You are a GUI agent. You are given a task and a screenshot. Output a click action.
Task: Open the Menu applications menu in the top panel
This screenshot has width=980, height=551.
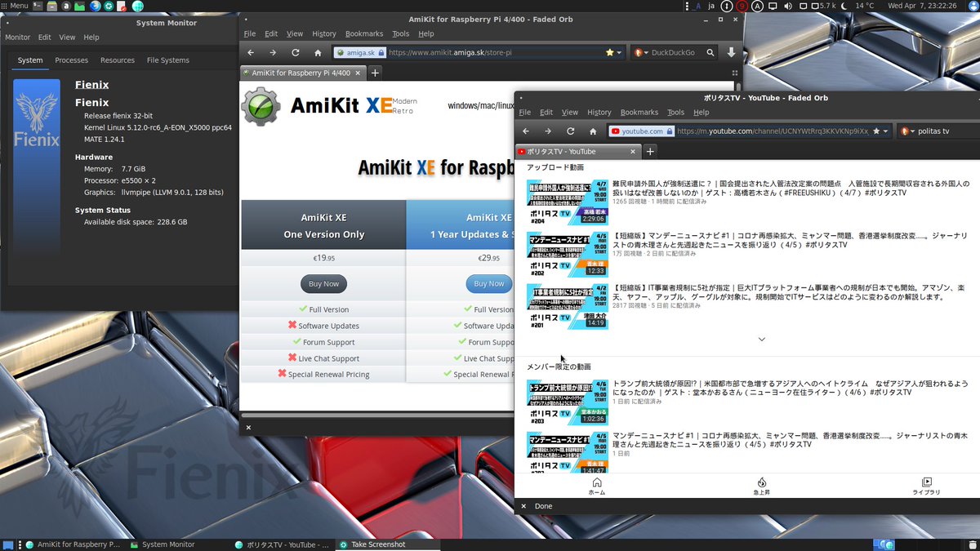(x=16, y=6)
